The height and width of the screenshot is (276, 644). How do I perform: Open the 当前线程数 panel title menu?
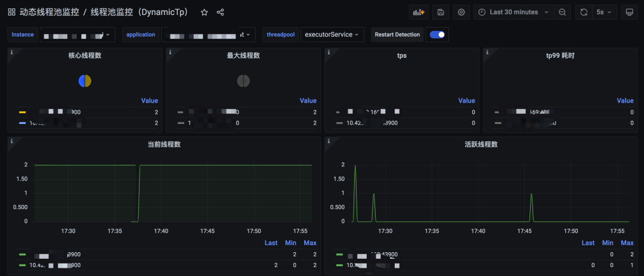[x=164, y=144]
